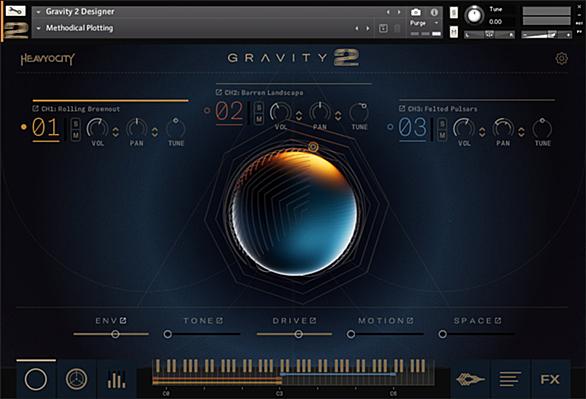Expand the Gravity 2 Designer dropdown arrow

tap(38, 12)
